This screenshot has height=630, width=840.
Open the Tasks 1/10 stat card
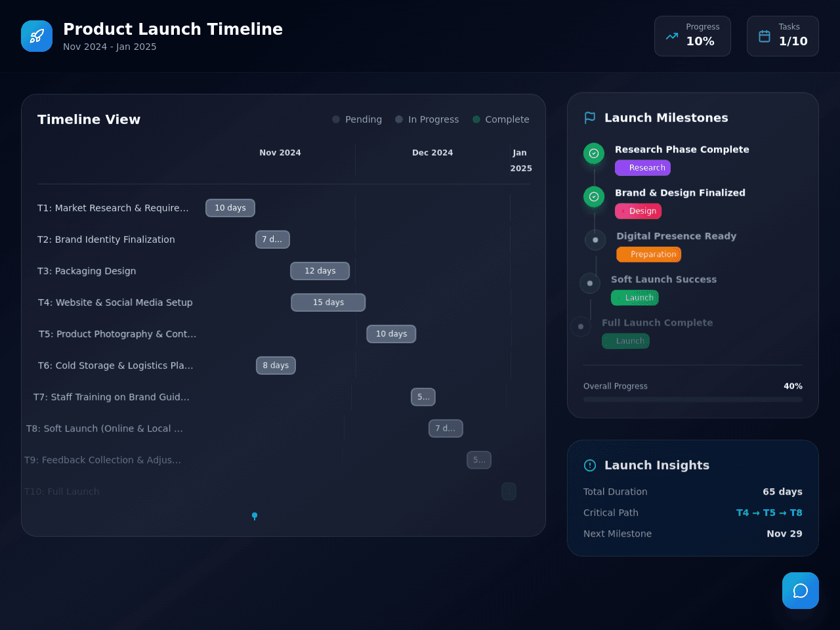pos(783,36)
